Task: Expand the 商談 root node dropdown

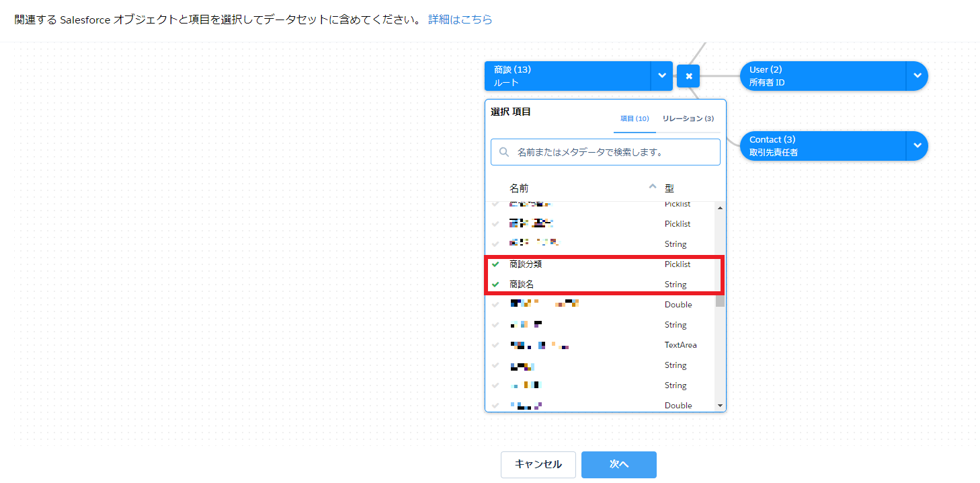Action: pyautogui.click(x=661, y=76)
